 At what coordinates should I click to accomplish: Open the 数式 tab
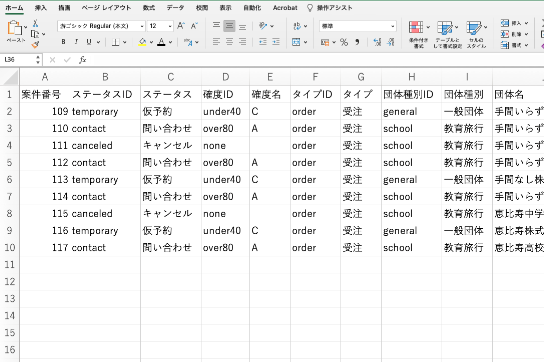click(x=149, y=8)
